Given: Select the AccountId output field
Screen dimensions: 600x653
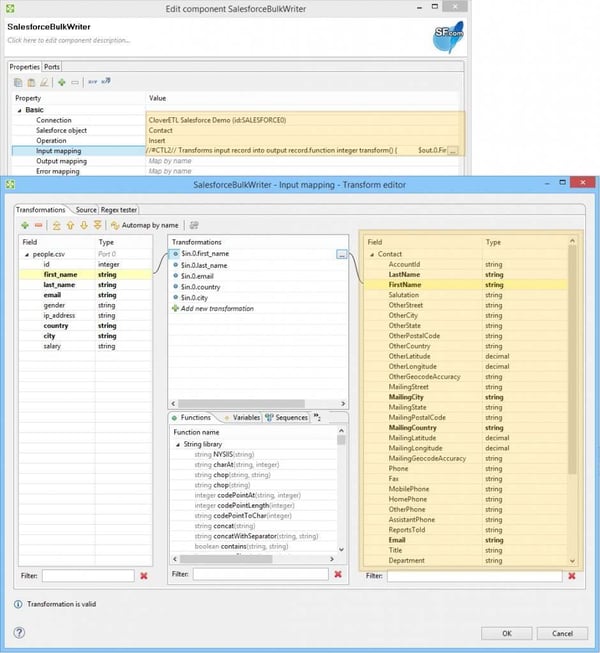Looking at the screenshot, I should tap(466, 264).
